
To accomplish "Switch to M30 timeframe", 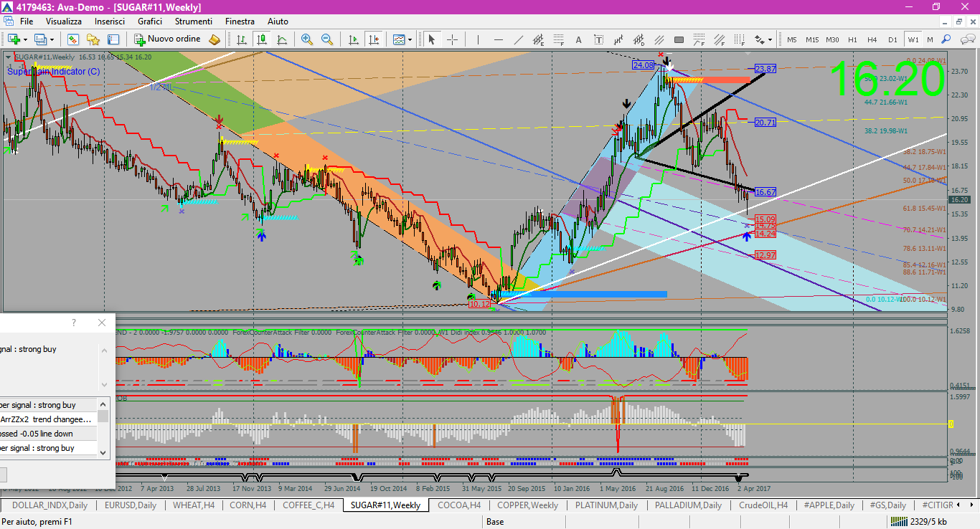I will (x=832, y=39).
